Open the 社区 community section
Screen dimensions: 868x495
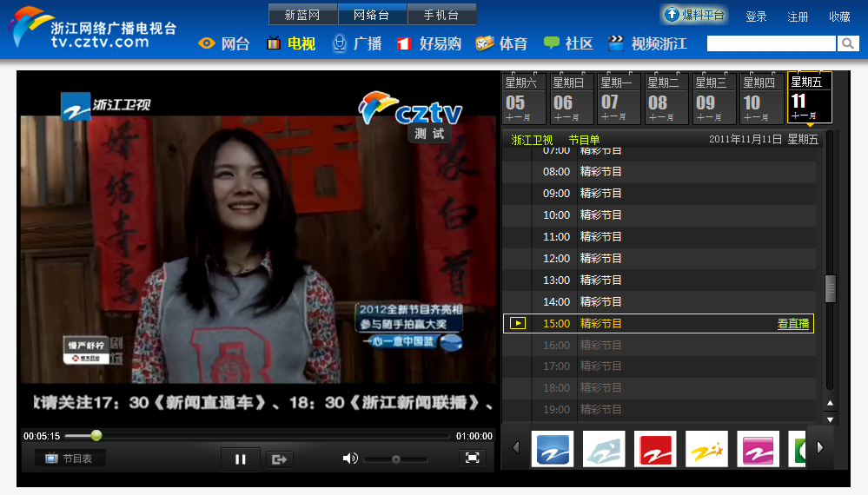(x=568, y=43)
